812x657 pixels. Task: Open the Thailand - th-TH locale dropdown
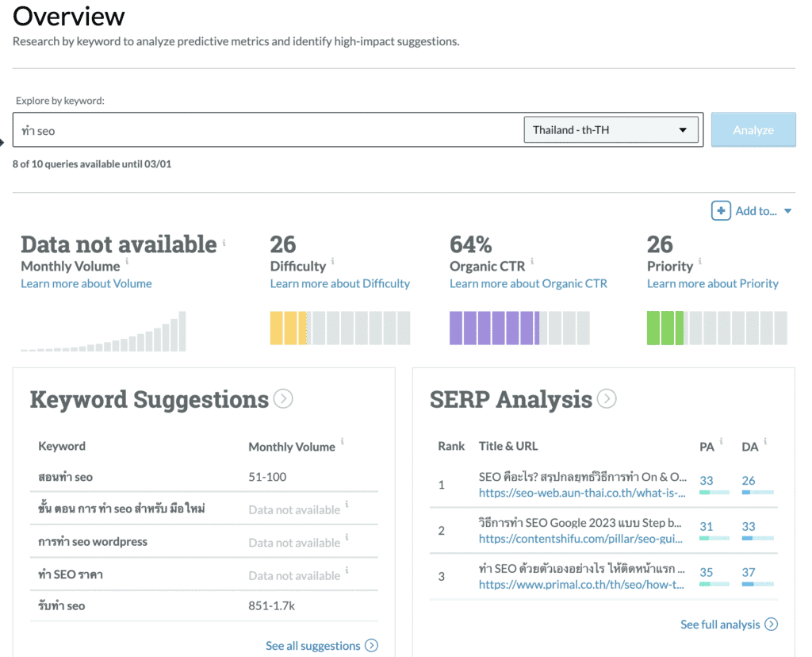click(x=611, y=130)
